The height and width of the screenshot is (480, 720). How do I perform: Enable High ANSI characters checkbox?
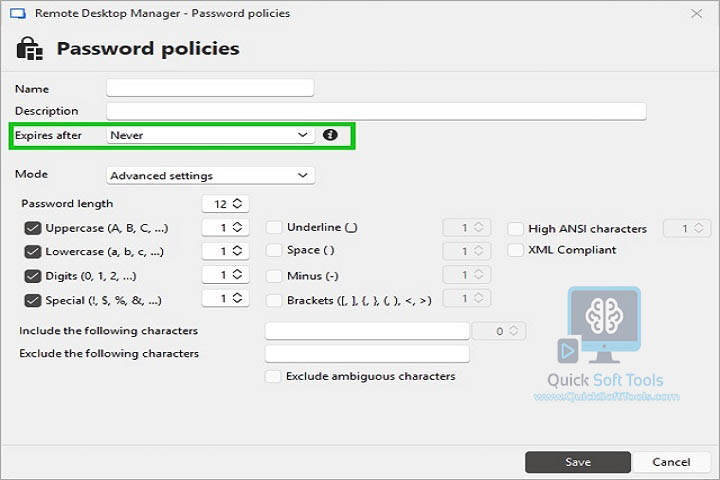[516, 228]
